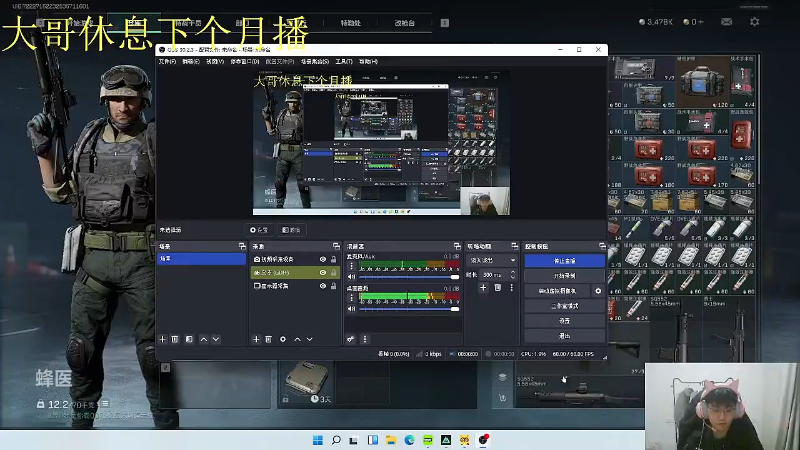
Task: Remove selected scene with Scenes panel trash icon
Action: (174, 339)
